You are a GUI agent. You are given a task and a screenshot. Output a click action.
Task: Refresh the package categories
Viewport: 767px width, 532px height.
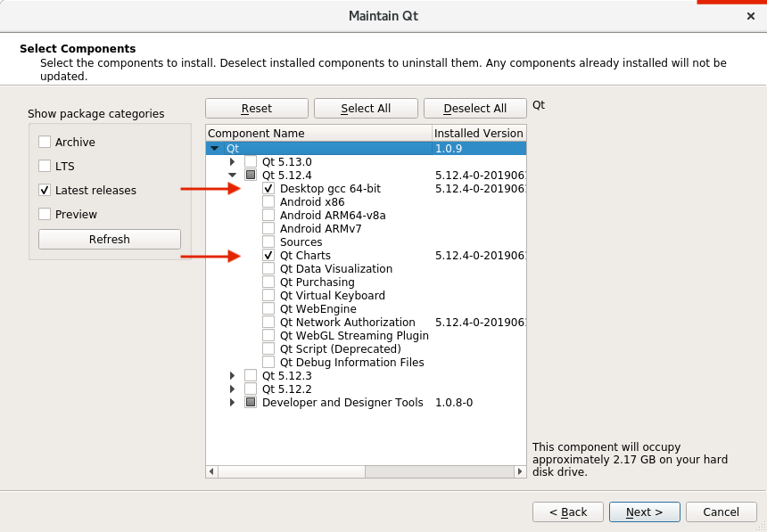pyautogui.click(x=110, y=239)
